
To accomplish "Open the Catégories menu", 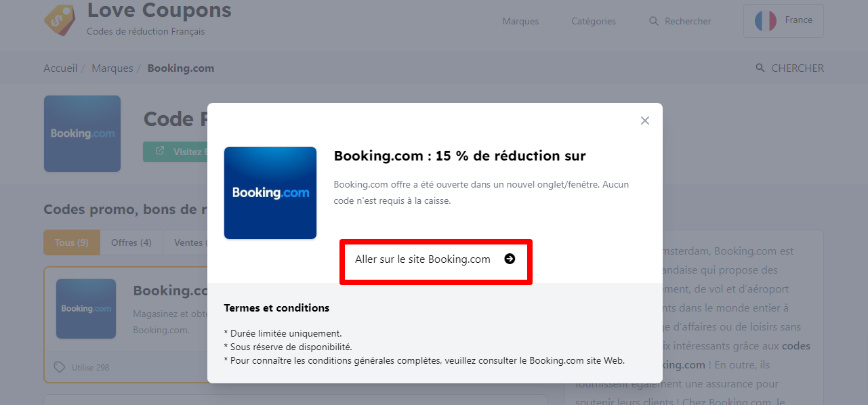I will click(x=593, y=21).
